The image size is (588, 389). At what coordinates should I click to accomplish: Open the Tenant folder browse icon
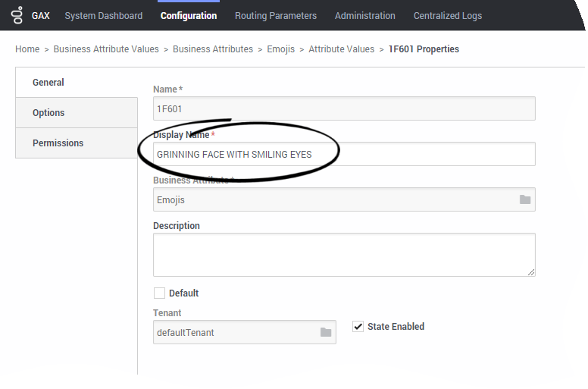pyautogui.click(x=326, y=332)
